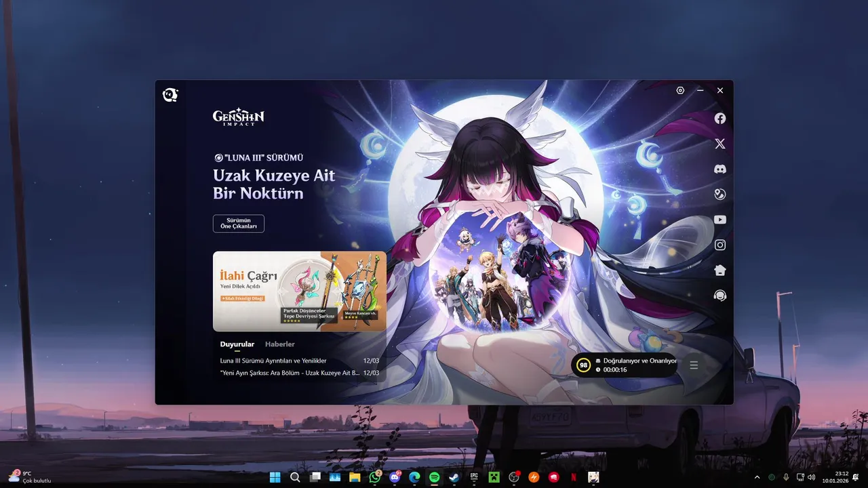Viewport: 868px width, 488px height.
Task: Click the home page icon in sidebar
Action: (x=720, y=270)
